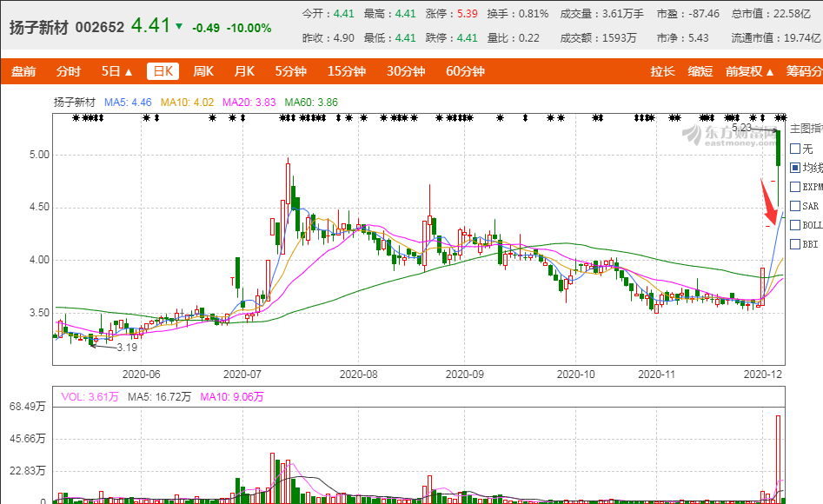Click the 换手 turnover value 0.81%
The height and width of the screenshot is (504, 823).
(534, 14)
